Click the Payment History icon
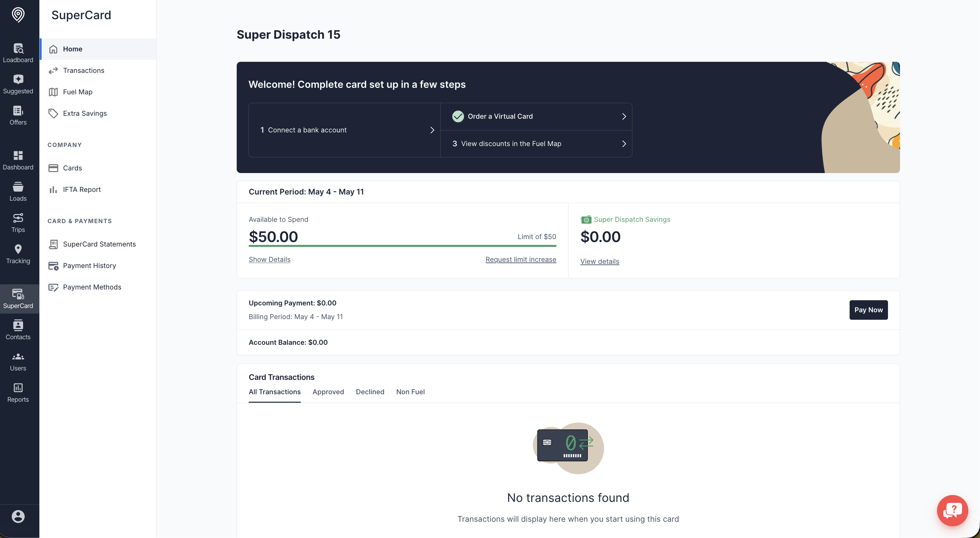The width and height of the screenshot is (980, 538). click(x=53, y=265)
